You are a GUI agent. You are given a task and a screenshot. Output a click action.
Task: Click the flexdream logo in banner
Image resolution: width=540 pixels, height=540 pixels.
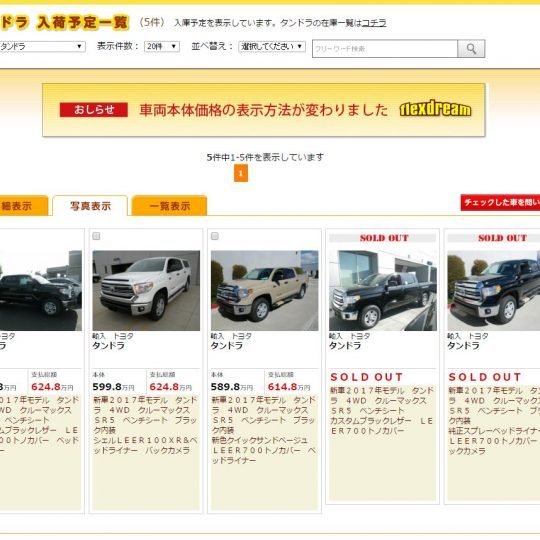(x=435, y=109)
